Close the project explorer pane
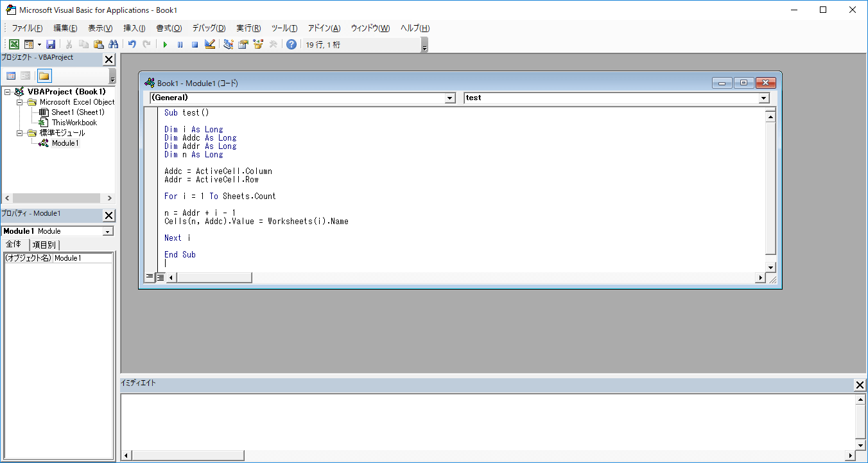 pos(108,59)
